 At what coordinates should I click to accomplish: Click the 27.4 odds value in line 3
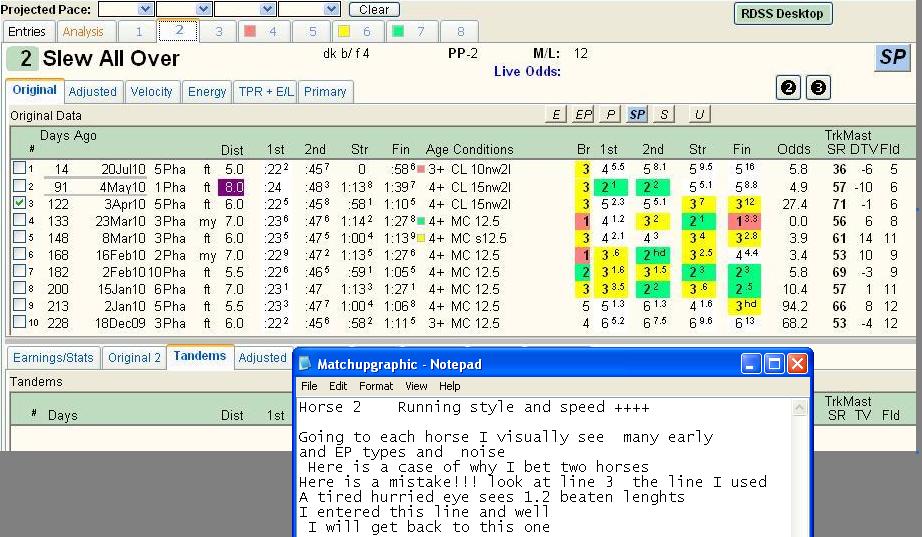[x=794, y=204]
